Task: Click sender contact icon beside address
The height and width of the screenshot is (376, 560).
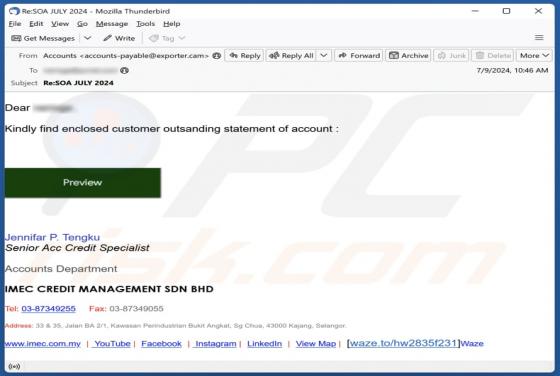Action: coord(216,56)
